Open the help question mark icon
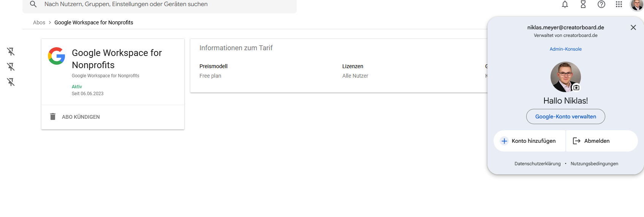Screen dimensions: 644x217 [601, 4]
